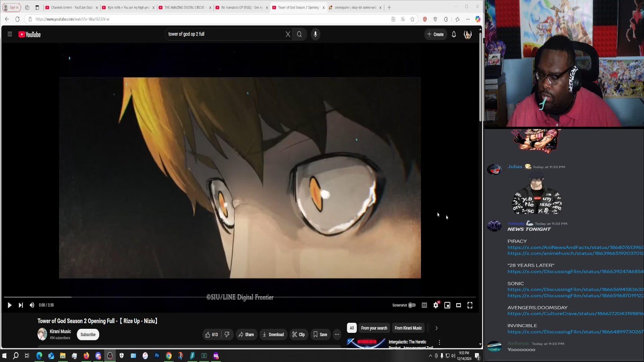Open the YouTube account avatar menu

(468, 34)
